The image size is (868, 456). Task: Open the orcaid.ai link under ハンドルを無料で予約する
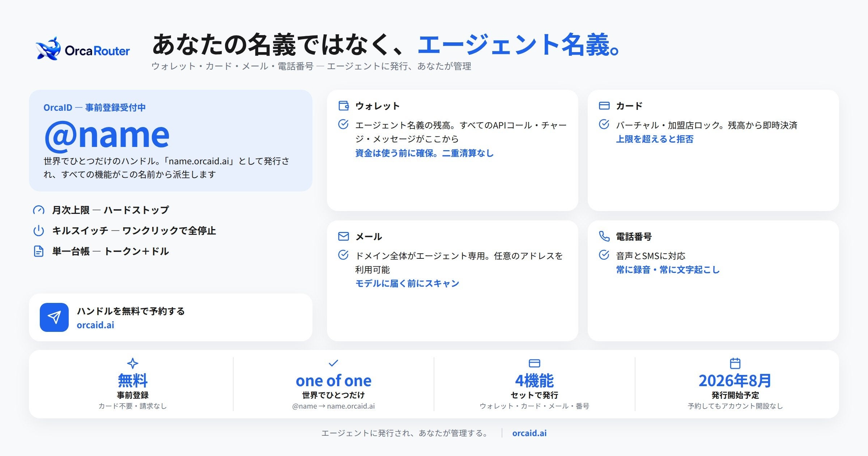[x=95, y=325]
